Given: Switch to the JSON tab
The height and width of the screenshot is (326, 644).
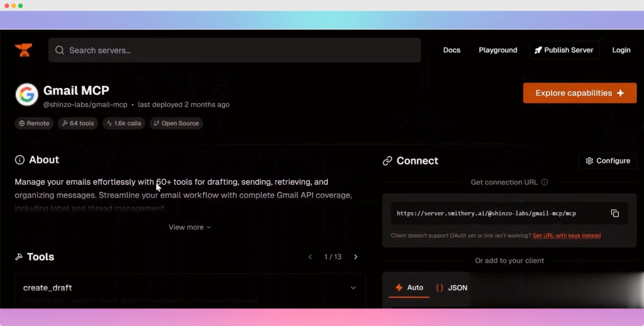Looking at the screenshot, I should (x=452, y=288).
